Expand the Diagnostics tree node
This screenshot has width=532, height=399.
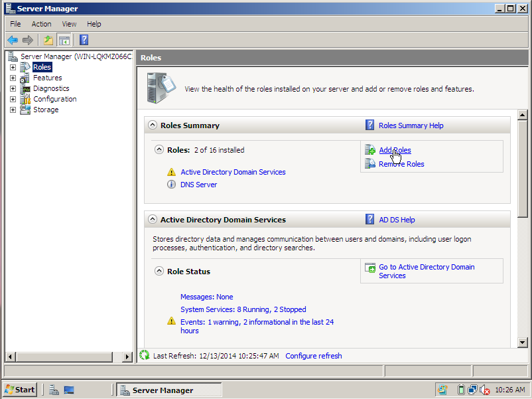click(x=13, y=88)
